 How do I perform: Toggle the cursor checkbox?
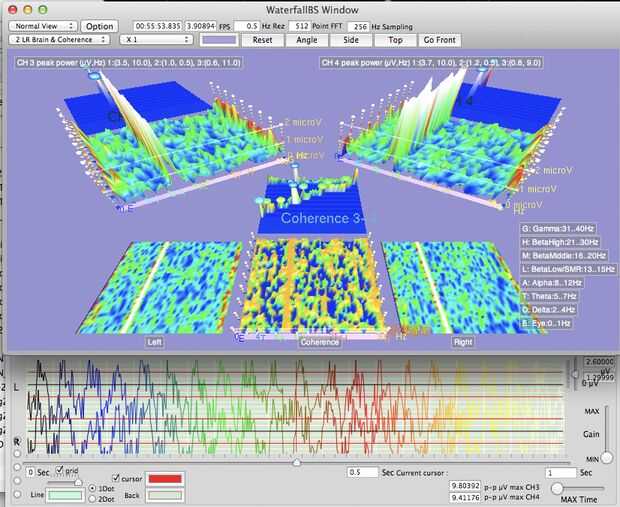pos(116,478)
